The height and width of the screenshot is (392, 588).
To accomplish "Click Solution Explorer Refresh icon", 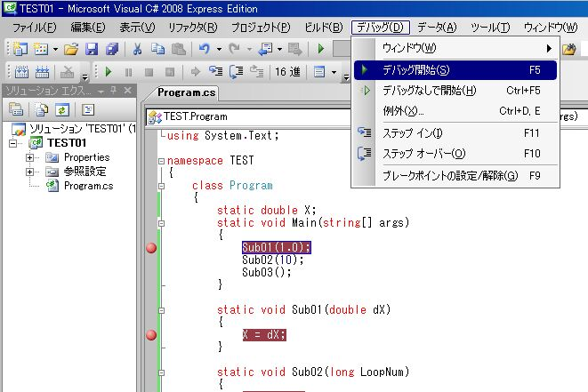I will click(62, 110).
